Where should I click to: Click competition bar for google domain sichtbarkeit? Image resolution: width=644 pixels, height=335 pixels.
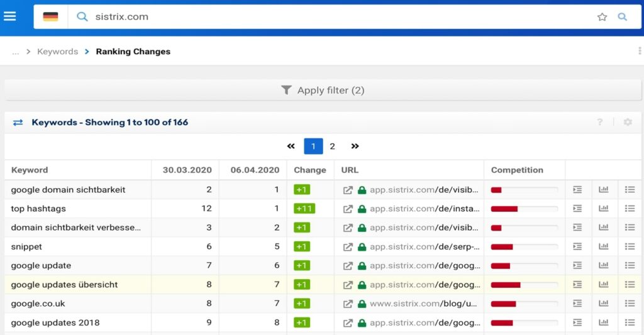pyautogui.click(x=525, y=190)
